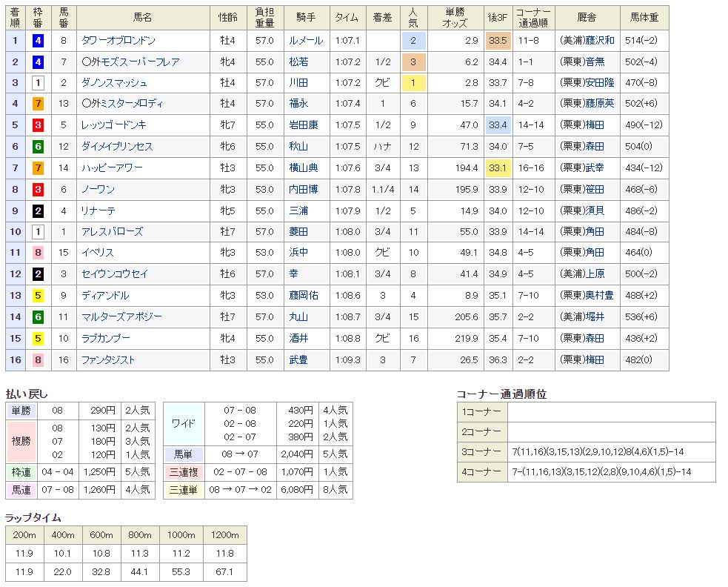Open jockey link 川田
Image resolution: width=728 pixels, height=587 pixels.
click(x=298, y=83)
